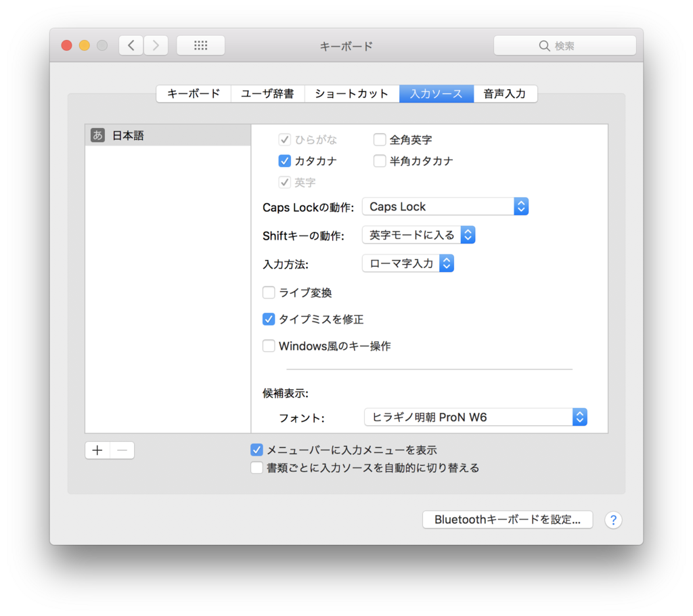Image resolution: width=693 pixels, height=616 pixels.
Task: Click the あ icon beside 日本語
Action: tap(97, 135)
